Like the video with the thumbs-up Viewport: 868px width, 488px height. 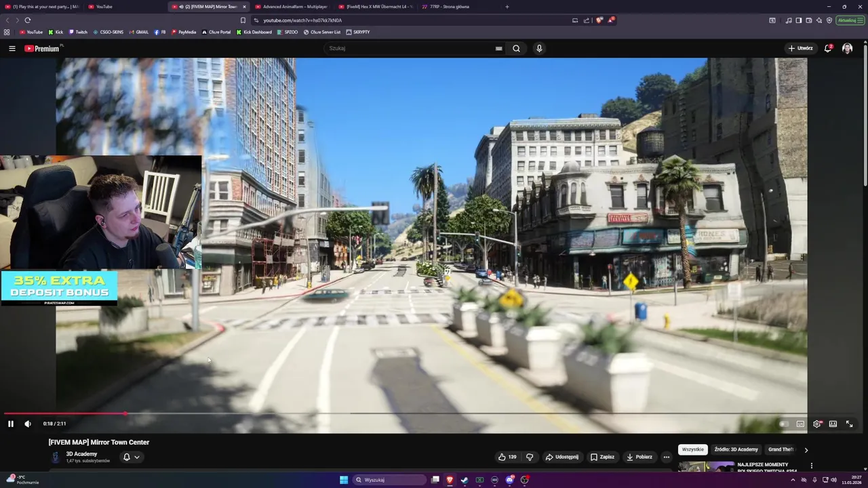(508, 457)
